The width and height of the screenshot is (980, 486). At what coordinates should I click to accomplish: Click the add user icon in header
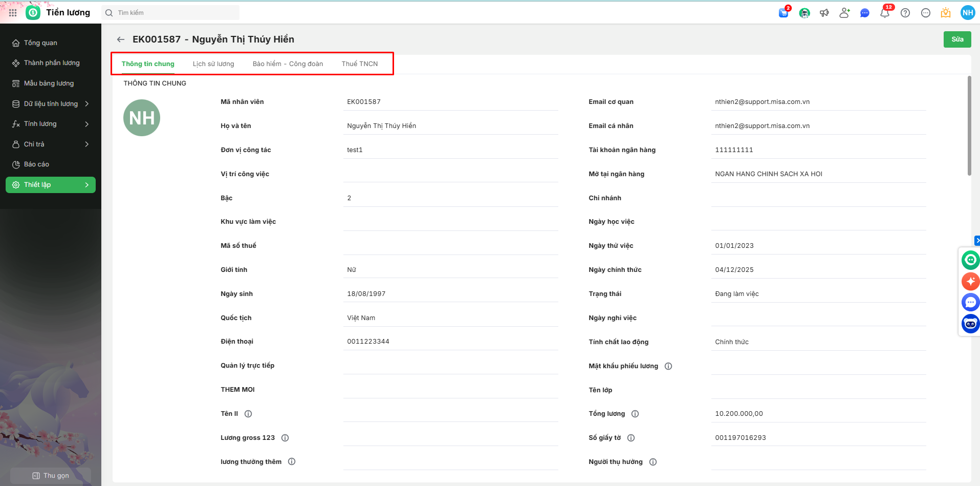844,13
